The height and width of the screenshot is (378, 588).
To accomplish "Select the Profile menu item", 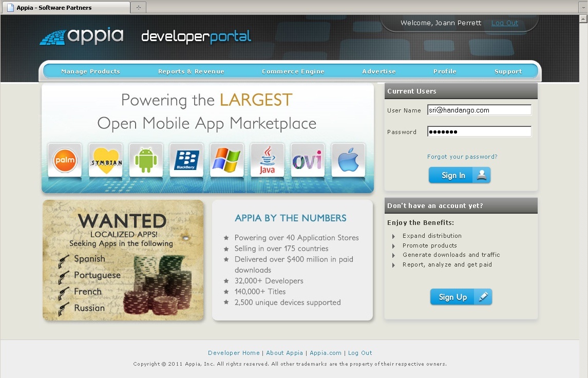I will click(445, 71).
